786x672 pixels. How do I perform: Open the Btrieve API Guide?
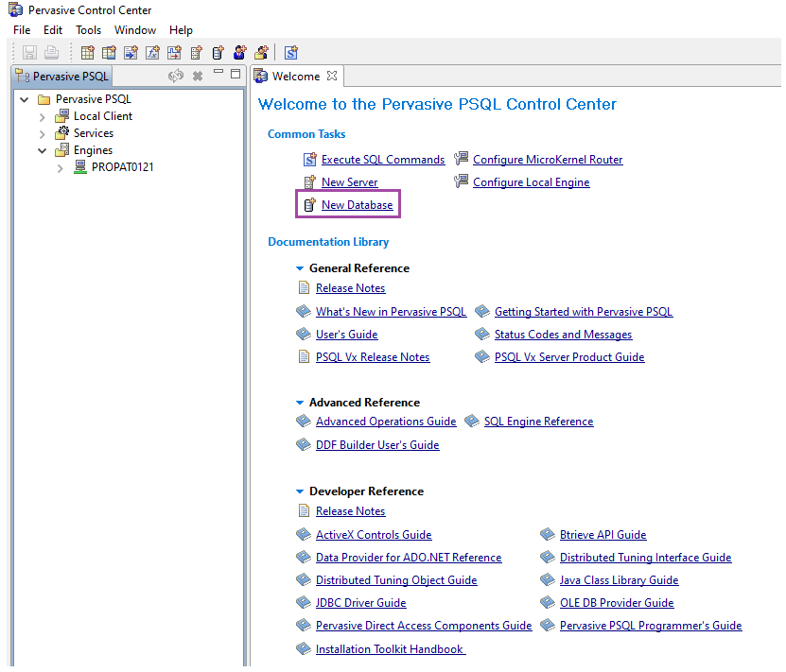pos(603,535)
